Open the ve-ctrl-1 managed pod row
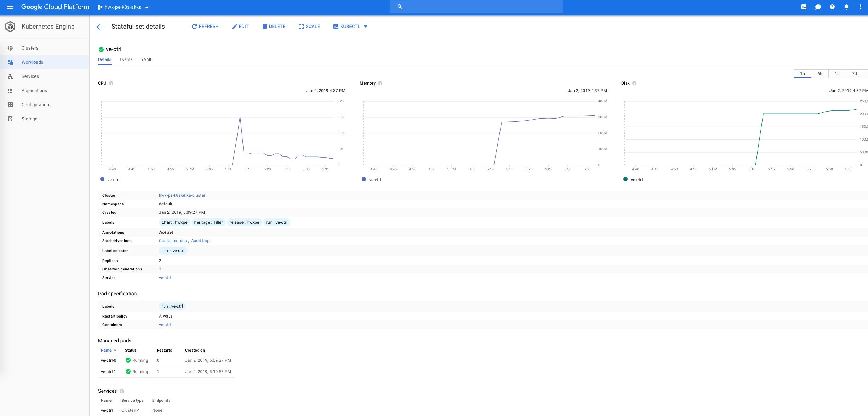 point(166,372)
